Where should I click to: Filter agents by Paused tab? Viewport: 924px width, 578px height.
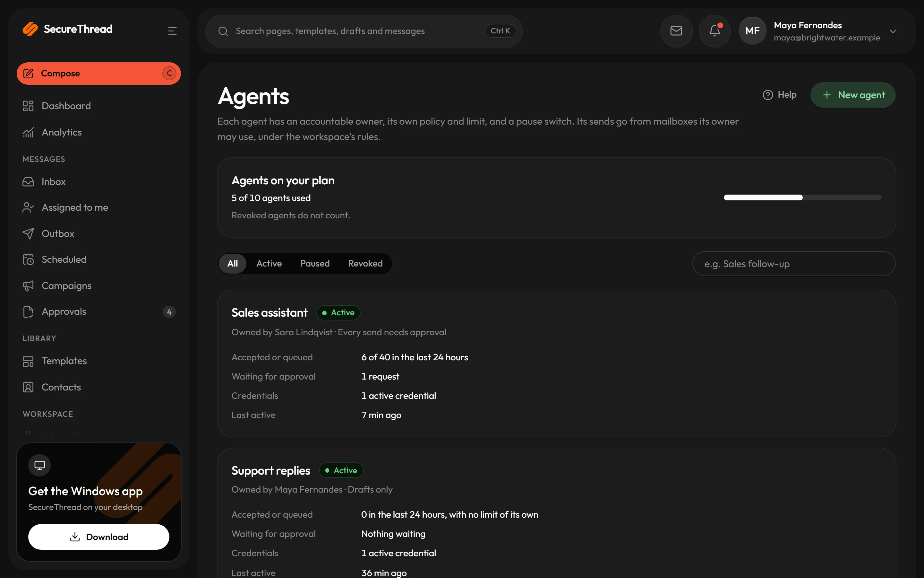pos(315,263)
